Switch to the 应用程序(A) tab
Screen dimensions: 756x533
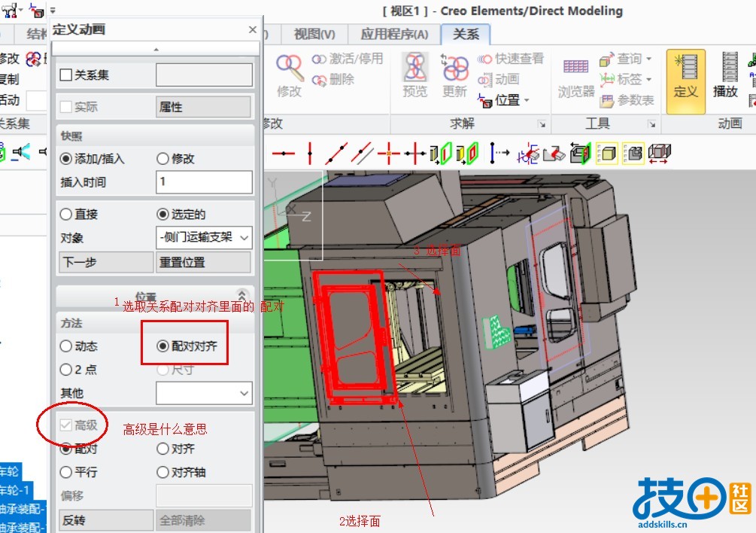(394, 34)
